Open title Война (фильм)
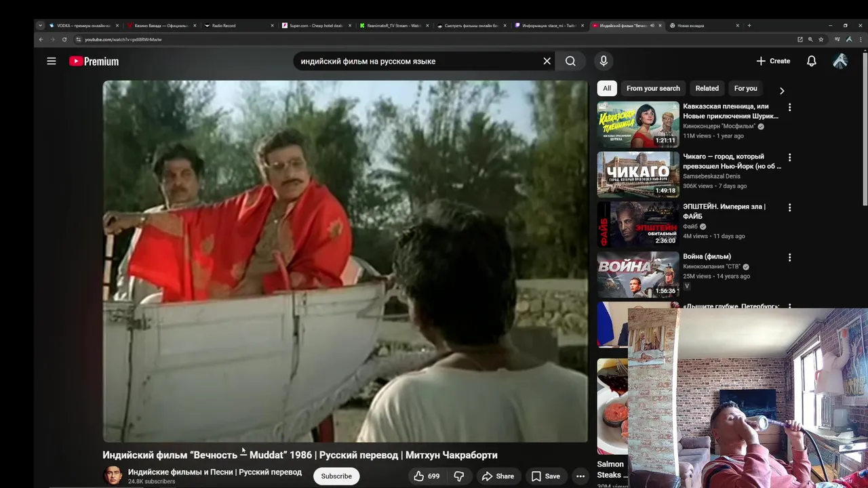 click(x=707, y=257)
